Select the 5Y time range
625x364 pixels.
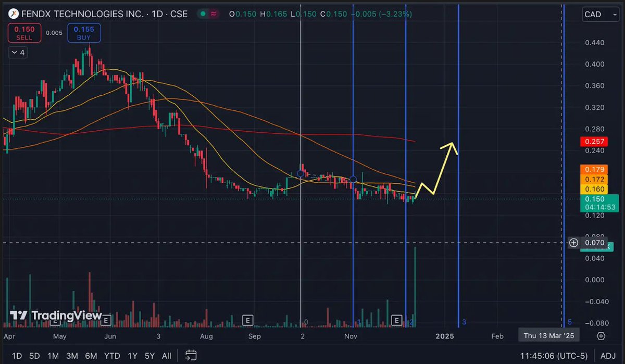click(149, 356)
